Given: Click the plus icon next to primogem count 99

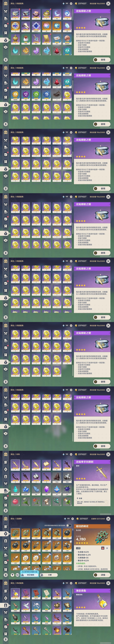Looking at the screenshot, I should pyautogui.click(x=71, y=3).
